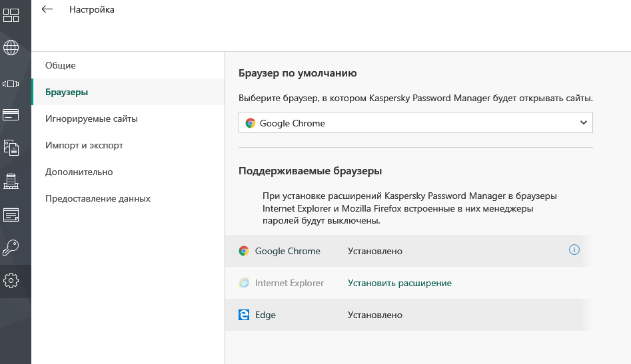Open the Игнорируемые сайты section

click(x=91, y=118)
